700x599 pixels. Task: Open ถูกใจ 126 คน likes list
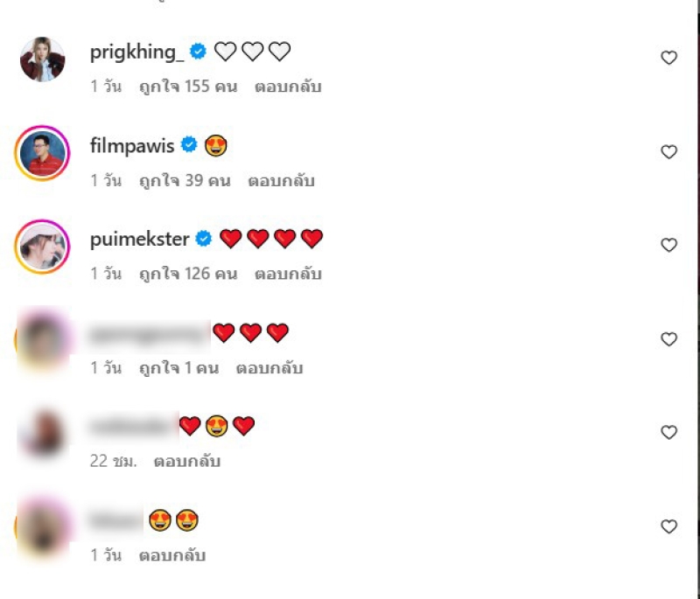pos(188,274)
